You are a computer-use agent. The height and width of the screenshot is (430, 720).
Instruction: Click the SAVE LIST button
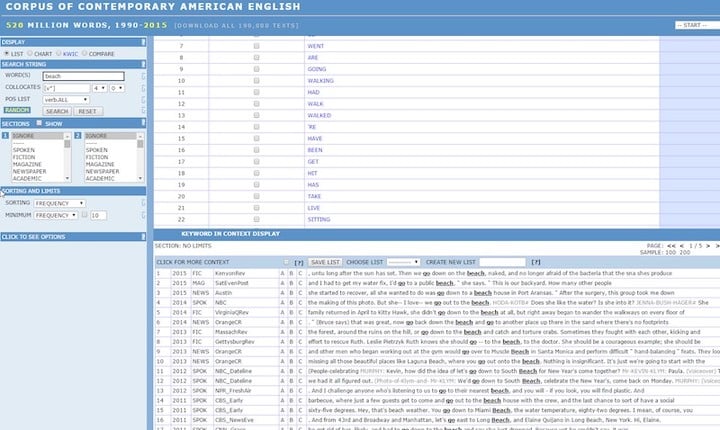pos(325,261)
